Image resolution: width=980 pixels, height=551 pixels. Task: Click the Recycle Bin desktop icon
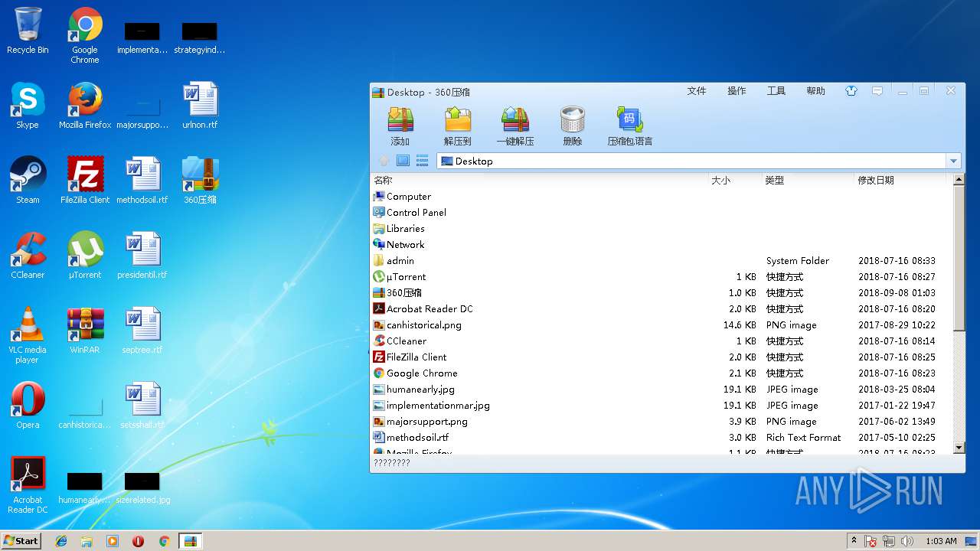(28, 31)
